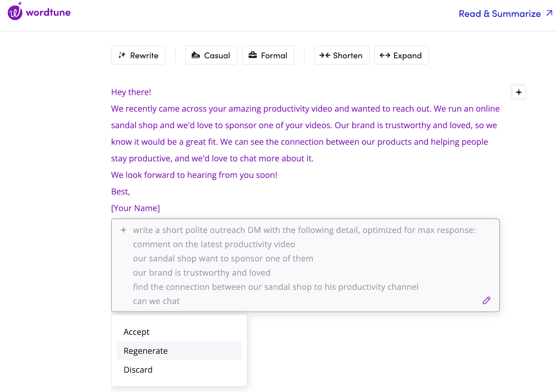Click the sparkle button beside the generated text

pos(518,92)
